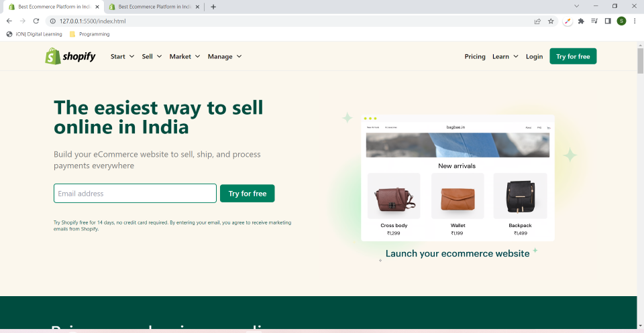644x333 pixels.
Task: Expand the Market navigation menu
Action: coord(185,56)
